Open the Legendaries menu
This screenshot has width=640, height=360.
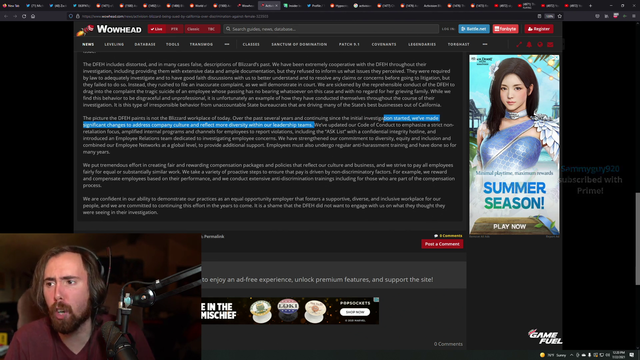coord(422,44)
